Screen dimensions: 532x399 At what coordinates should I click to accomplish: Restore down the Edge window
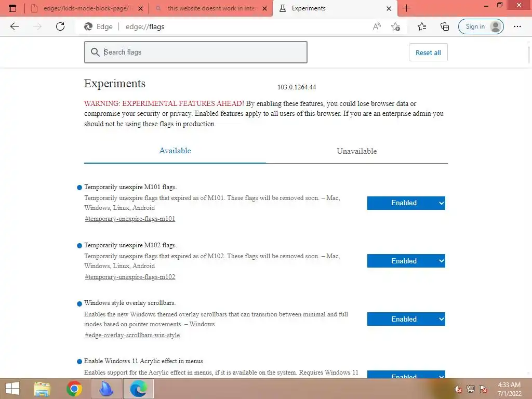pos(499,5)
